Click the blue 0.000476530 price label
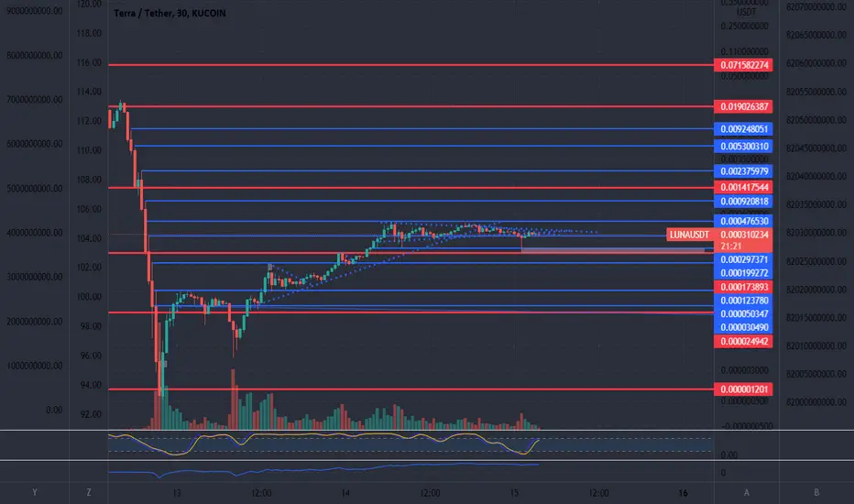The image size is (854, 504). point(743,221)
